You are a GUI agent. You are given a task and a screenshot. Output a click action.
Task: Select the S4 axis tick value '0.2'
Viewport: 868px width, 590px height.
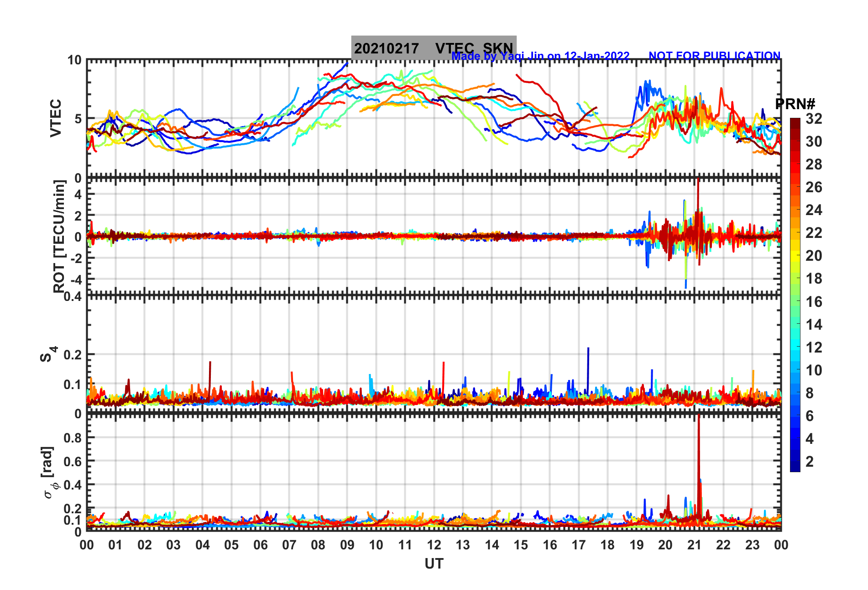[73, 354]
